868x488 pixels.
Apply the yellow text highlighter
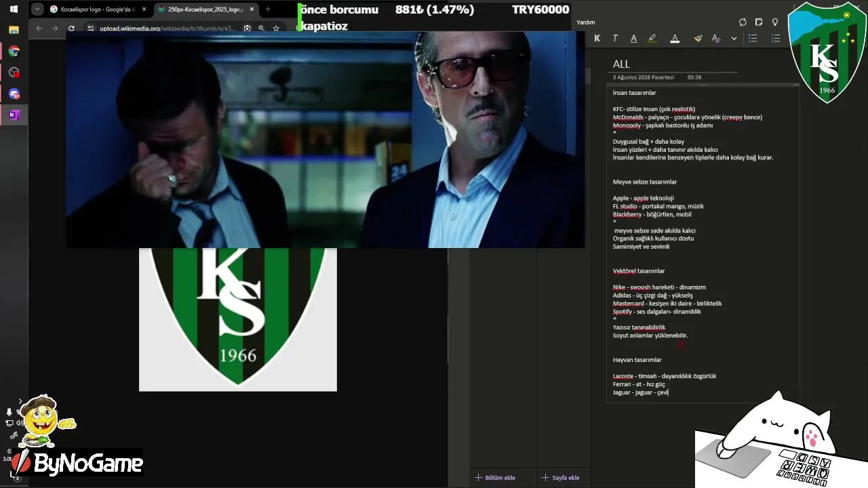point(652,39)
